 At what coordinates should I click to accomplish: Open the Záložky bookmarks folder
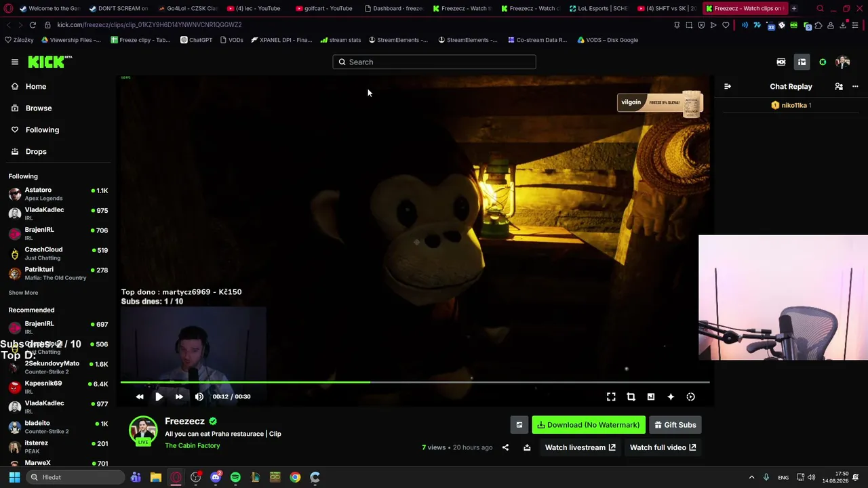point(19,40)
